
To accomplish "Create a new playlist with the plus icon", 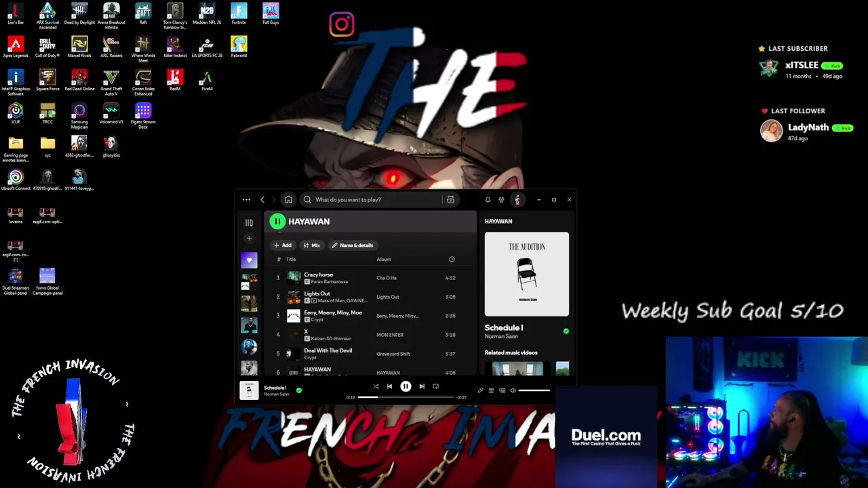I will click(x=249, y=239).
